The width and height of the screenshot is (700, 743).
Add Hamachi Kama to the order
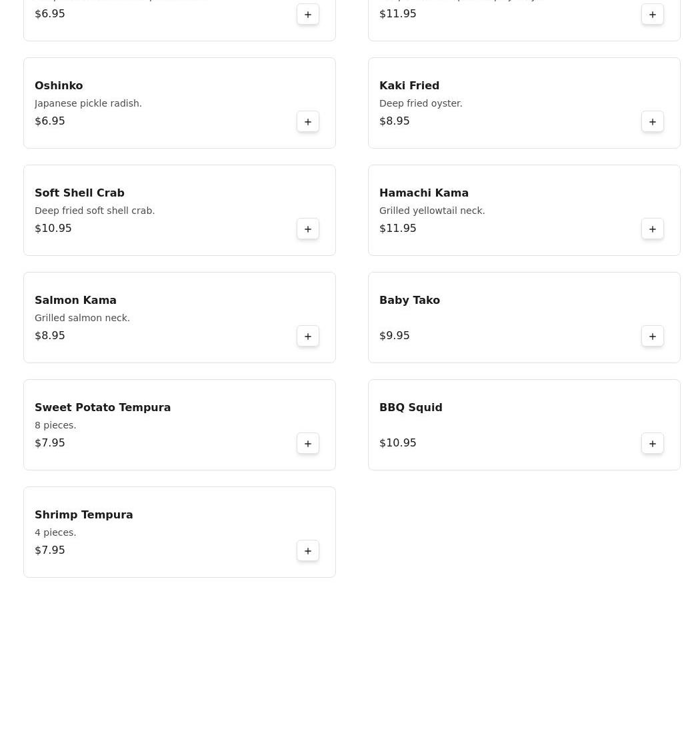(x=653, y=229)
